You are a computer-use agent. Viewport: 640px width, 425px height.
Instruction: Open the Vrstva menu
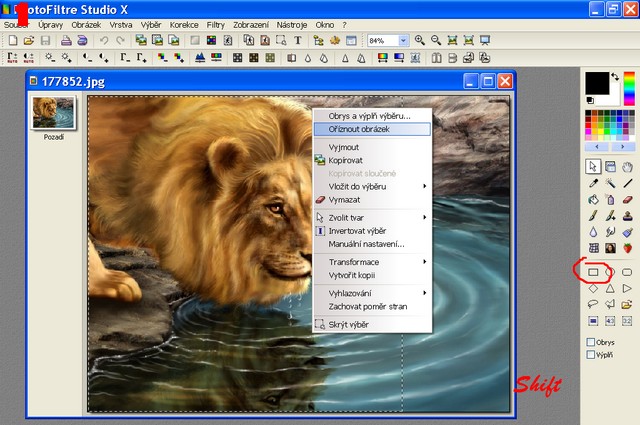[121, 25]
